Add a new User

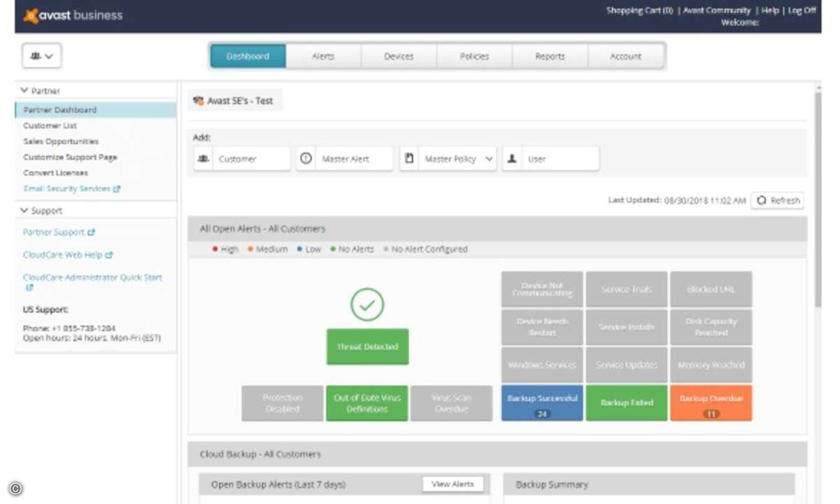tap(551, 159)
